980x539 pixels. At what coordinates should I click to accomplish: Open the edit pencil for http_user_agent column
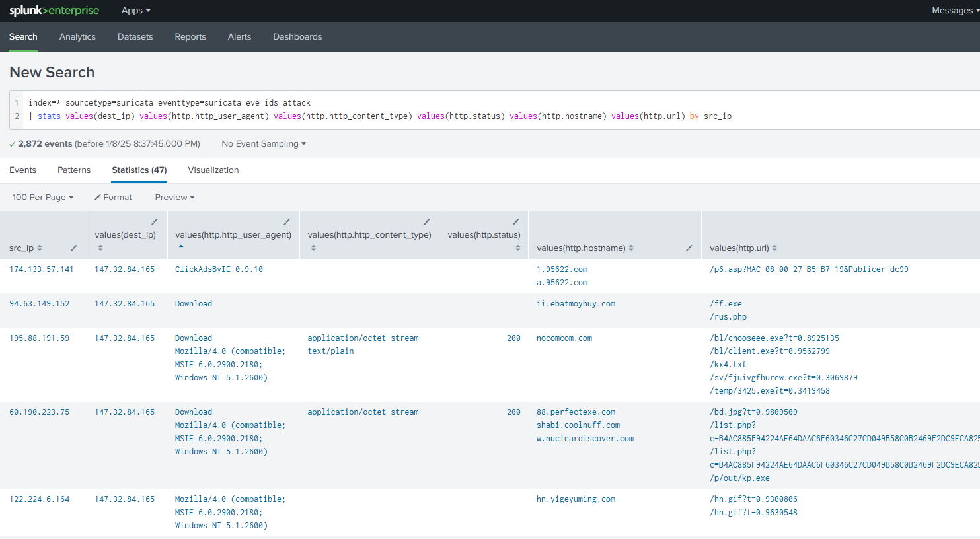pos(287,221)
